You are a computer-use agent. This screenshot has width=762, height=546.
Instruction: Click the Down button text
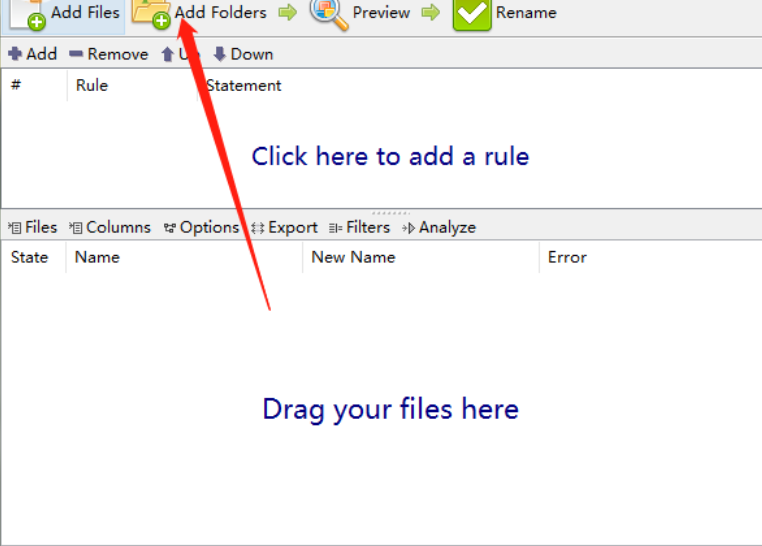click(252, 54)
